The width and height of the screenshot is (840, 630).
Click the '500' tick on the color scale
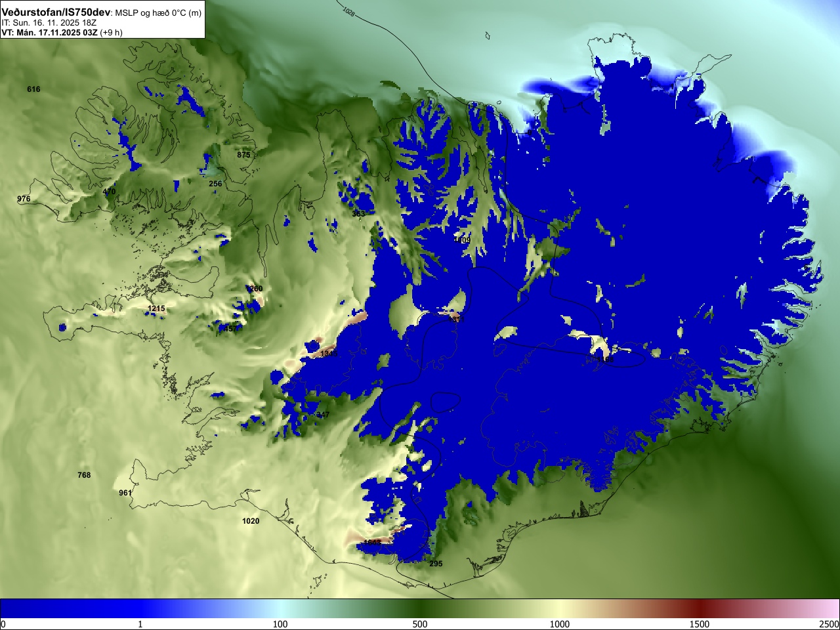point(420,624)
